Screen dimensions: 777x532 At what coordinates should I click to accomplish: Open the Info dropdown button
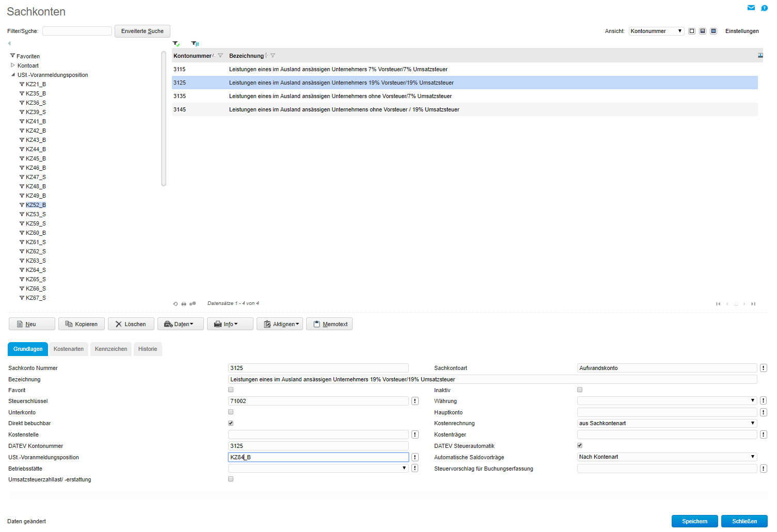pyautogui.click(x=230, y=324)
